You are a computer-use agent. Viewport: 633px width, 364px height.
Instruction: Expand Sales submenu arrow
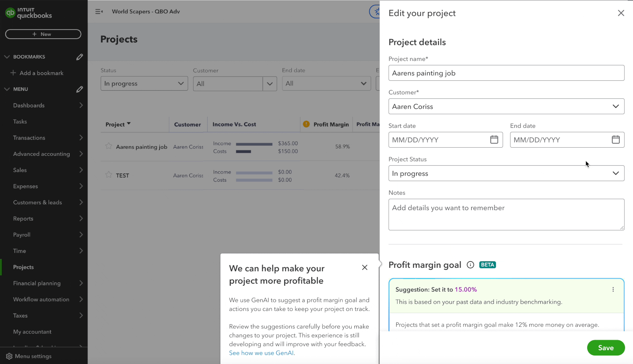(x=81, y=170)
